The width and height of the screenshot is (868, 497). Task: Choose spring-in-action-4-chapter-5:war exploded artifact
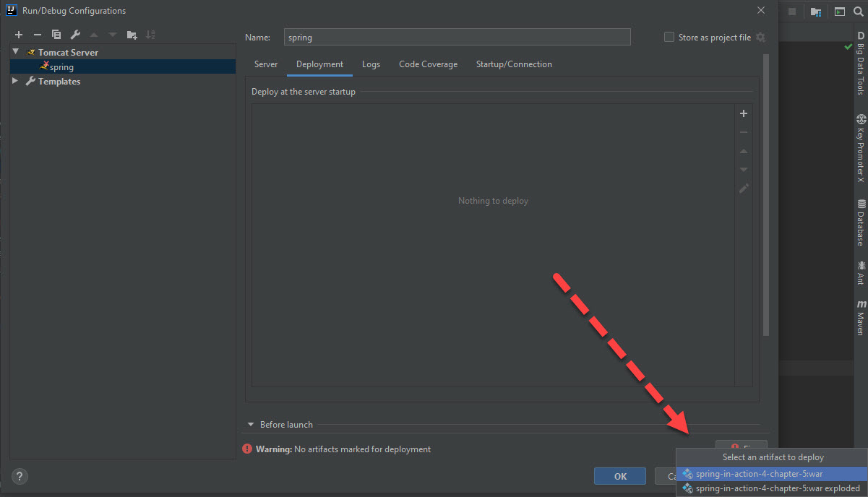coord(772,488)
